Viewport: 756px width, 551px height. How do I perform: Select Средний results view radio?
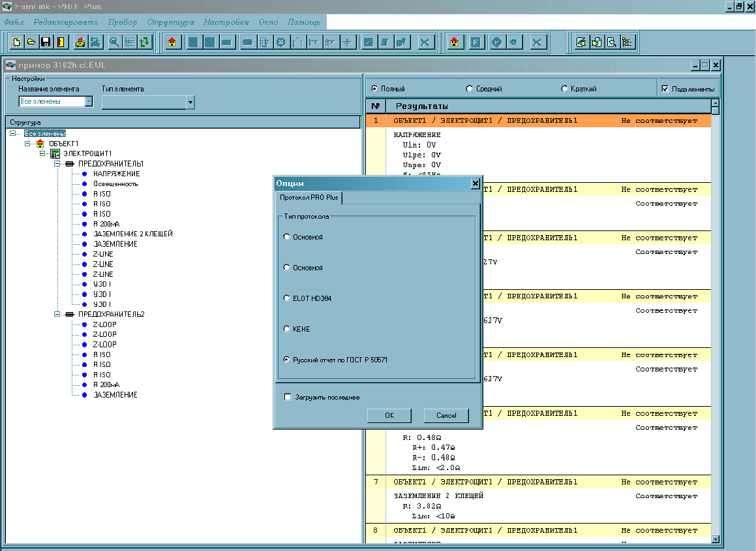[469, 89]
